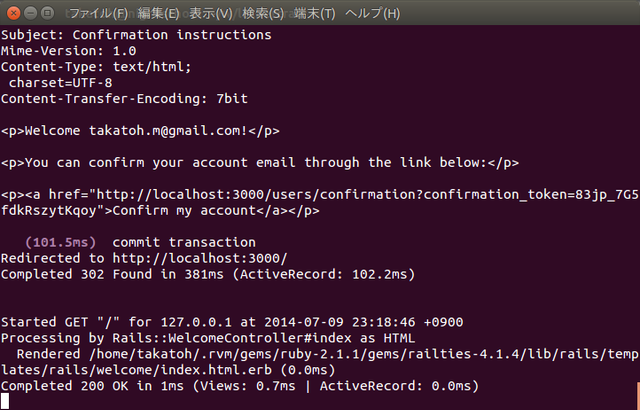Image resolution: width=640 pixels, height=410 pixels.
Task: Open the 表示(V) menu
Action: pyautogui.click(x=218, y=14)
